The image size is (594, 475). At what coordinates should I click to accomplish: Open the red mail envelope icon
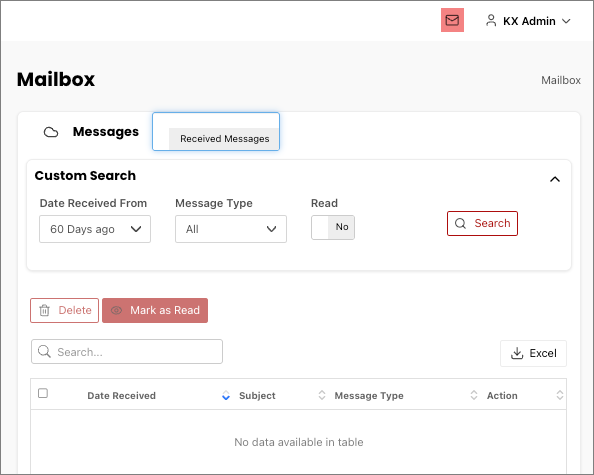(x=452, y=20)
